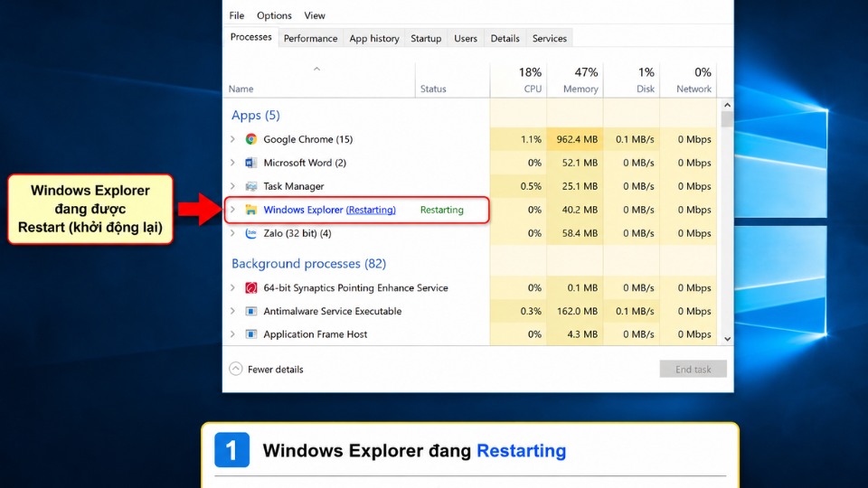The height and width of the screenshot is (488, 868).
Task: Click Chrome's 1.1% CPU value
Action: click(531, 139)
